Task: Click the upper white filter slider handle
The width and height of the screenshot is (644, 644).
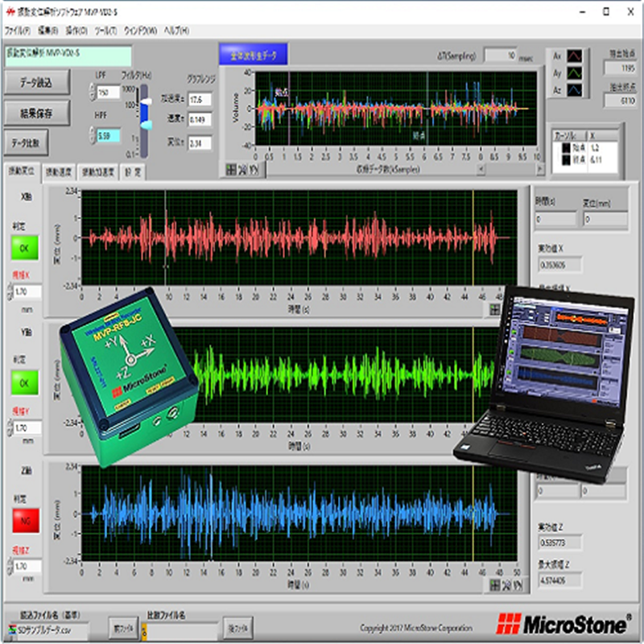Action: click(x=145, y=101)
